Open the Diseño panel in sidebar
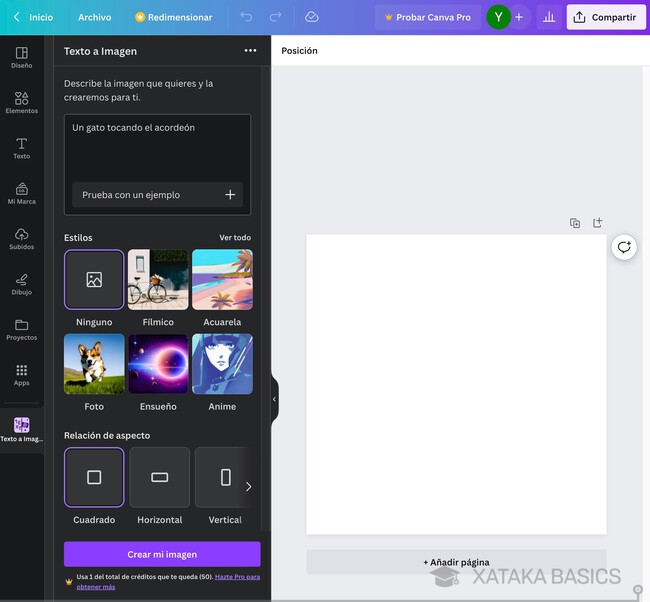Image resolution: width=650 pixels, height=602 pixels. (21, 57)
